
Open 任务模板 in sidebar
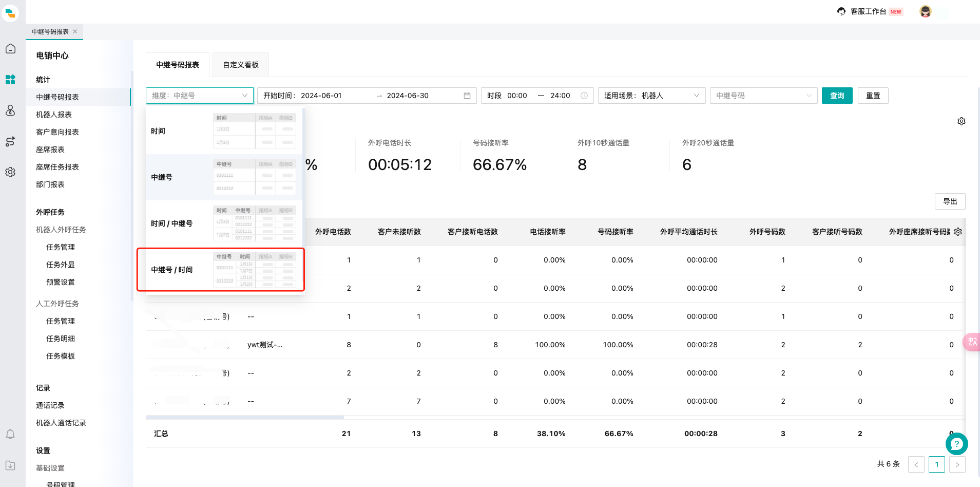point(61,356)
